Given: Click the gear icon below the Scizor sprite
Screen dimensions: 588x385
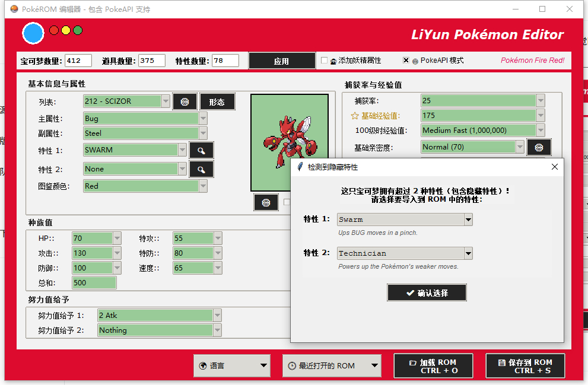Looking at the screenshot, I should tap(266, 202).
